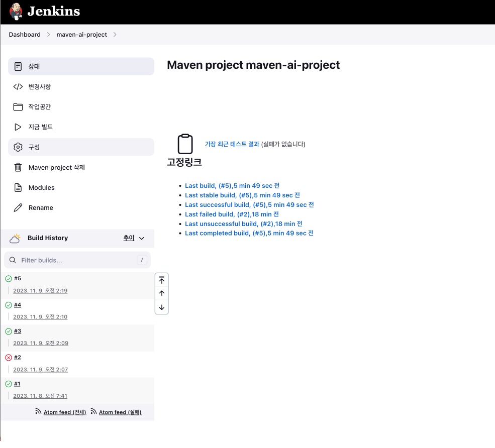Click the magnifier icon in Filter builds
The image size is (495, 448).
click(x=13, y=260)
